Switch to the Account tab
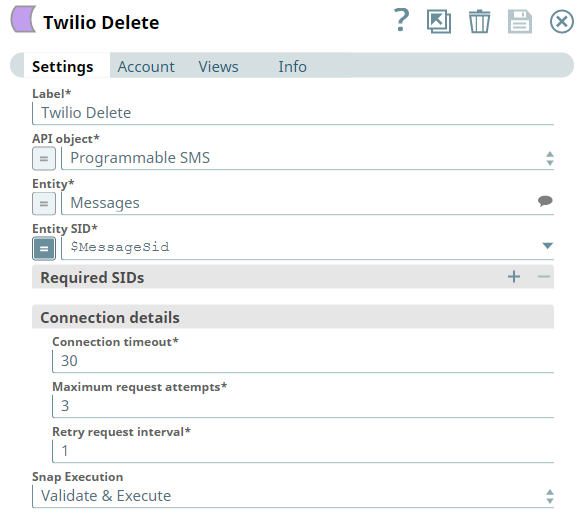Screen dimensions: 582x517 146,67
